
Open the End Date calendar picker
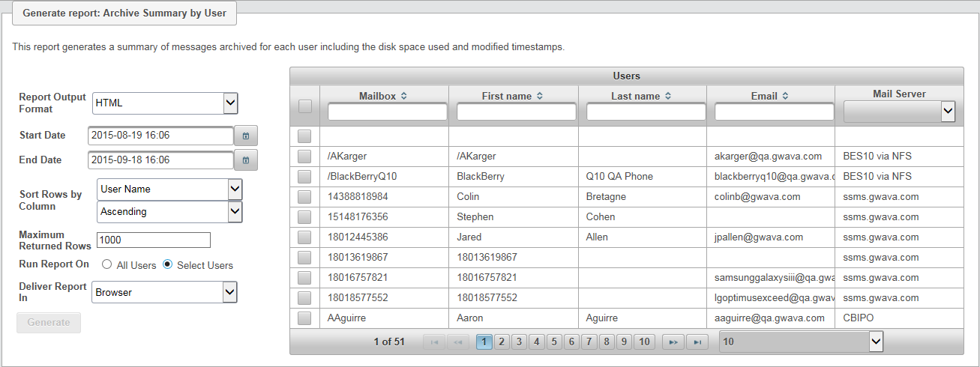[245, 160]
